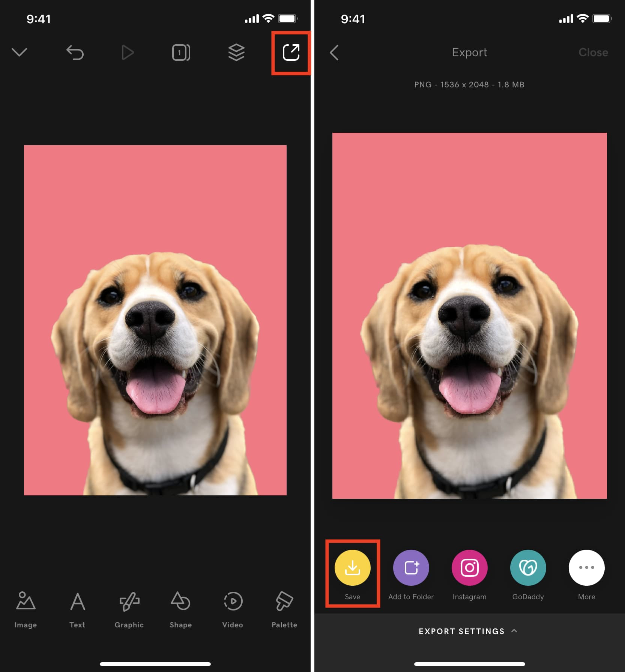Tap Close on the Export screen
Viewport: 625px width, 672px height.
[593, 52]
